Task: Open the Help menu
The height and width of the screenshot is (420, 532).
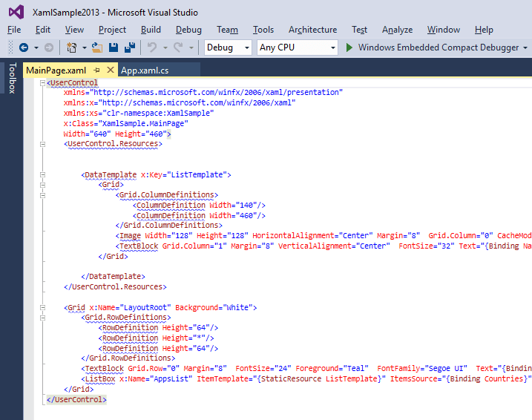Action: [x=484, y=30]
